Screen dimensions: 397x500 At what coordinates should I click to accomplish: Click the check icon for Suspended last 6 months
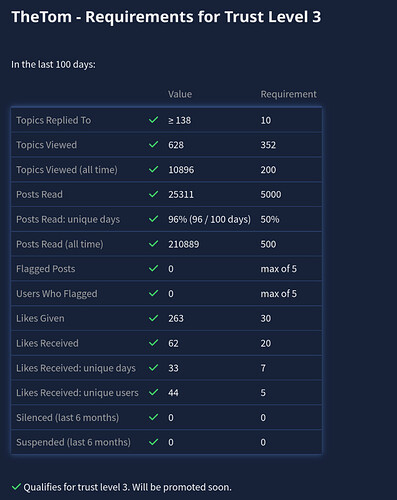tap(153, 442)
